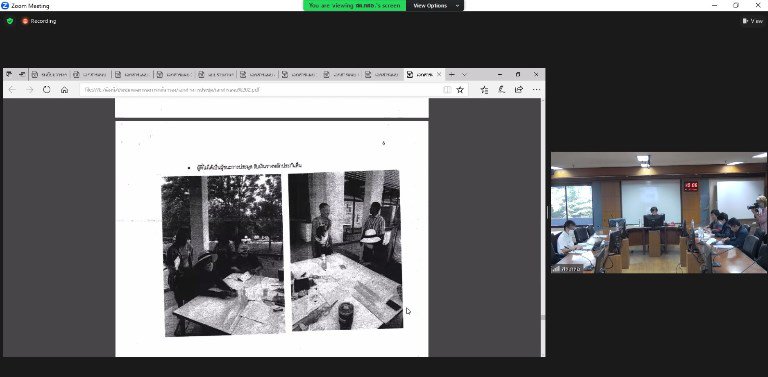This screenshot has height=377, width=768.
Task: Click the right photo in the PDF
Action: [x=346, y=250]
